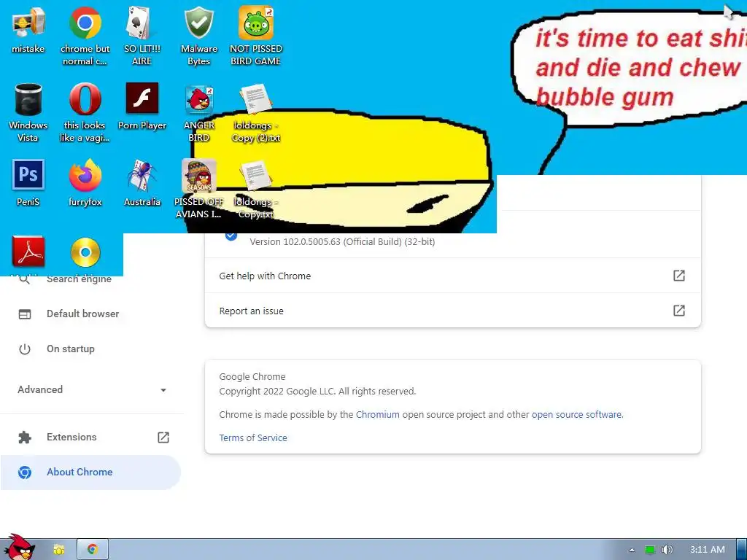Switch to Chrome via the taskbar button
747x560 pixels.
93,550
